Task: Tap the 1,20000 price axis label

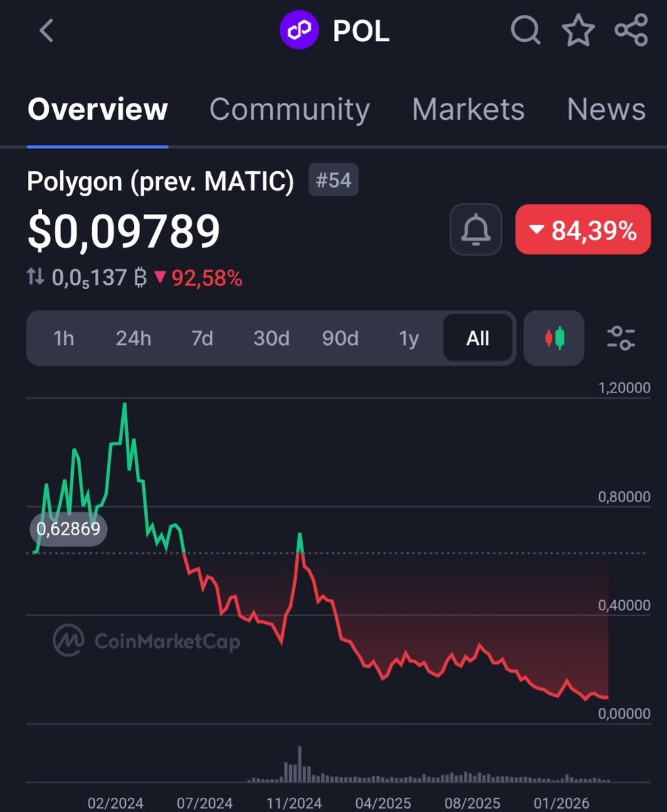Action: click(624, 388)
